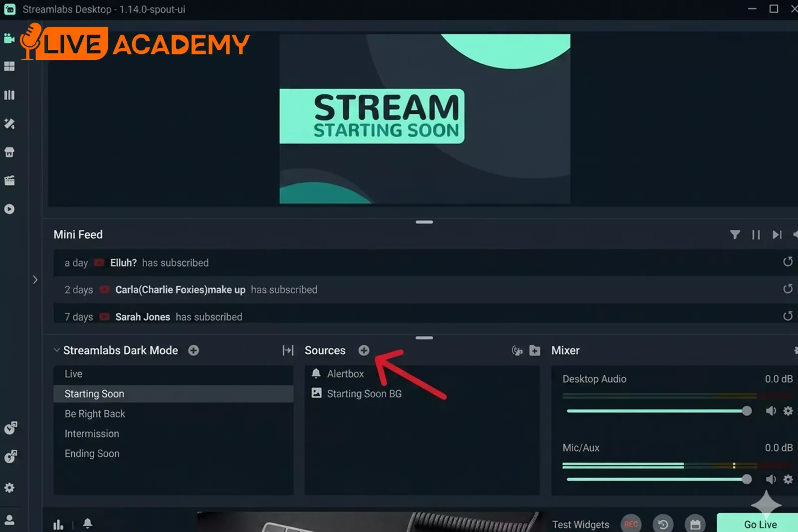
Task: Open the three-column Layout Editor sidebar icon
Action: (9, 95)
